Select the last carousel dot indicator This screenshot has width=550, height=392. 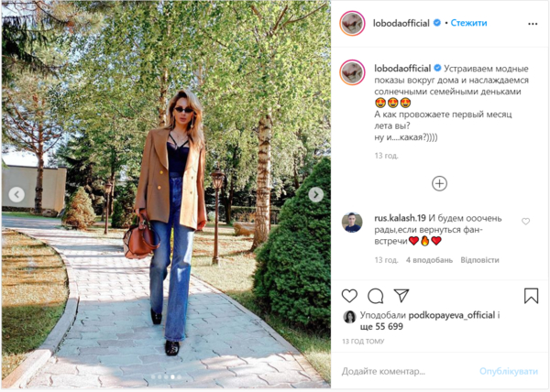pyautogui.click(x=180, y=377)
